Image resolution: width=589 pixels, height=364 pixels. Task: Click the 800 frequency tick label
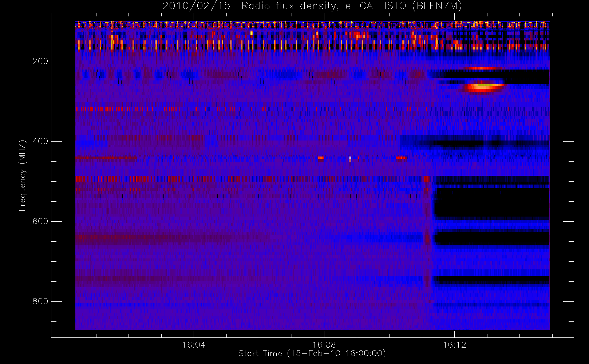pos(40,301)
